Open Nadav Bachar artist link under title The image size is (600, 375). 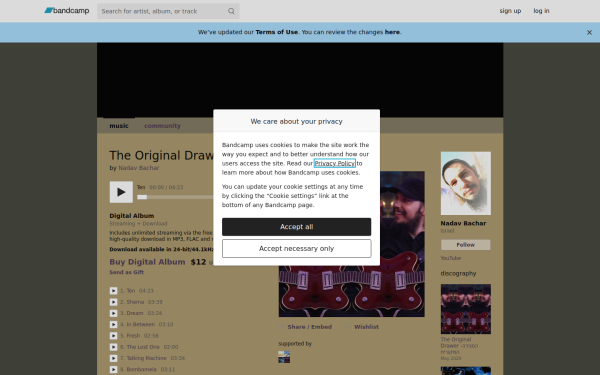tap(139, 168)
